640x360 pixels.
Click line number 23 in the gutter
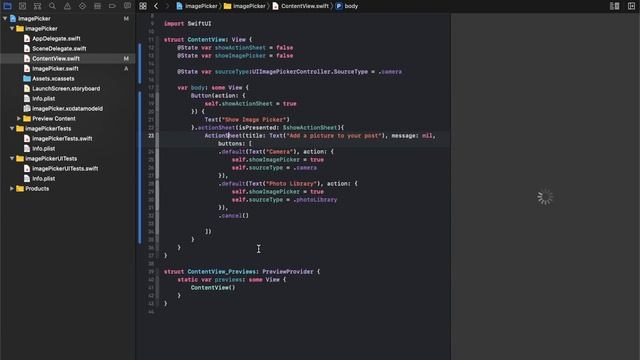tap(151, 136)
